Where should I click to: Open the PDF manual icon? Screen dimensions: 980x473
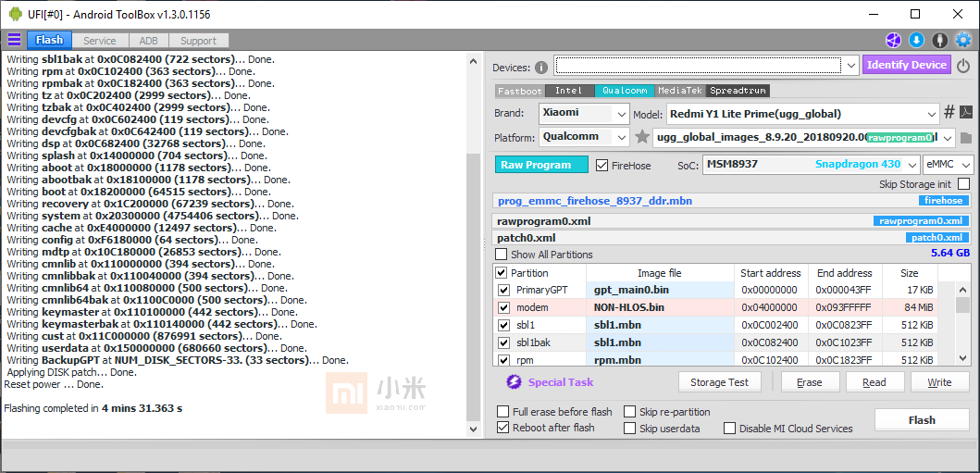[965, 113]
